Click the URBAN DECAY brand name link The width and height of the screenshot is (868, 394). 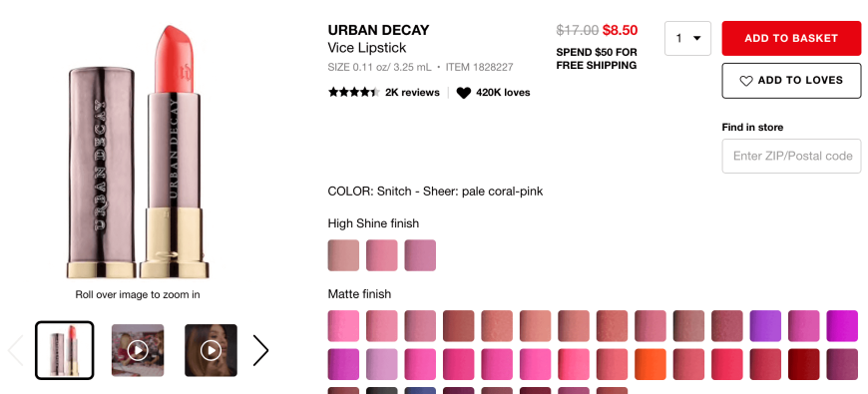[x=379, y=30]
